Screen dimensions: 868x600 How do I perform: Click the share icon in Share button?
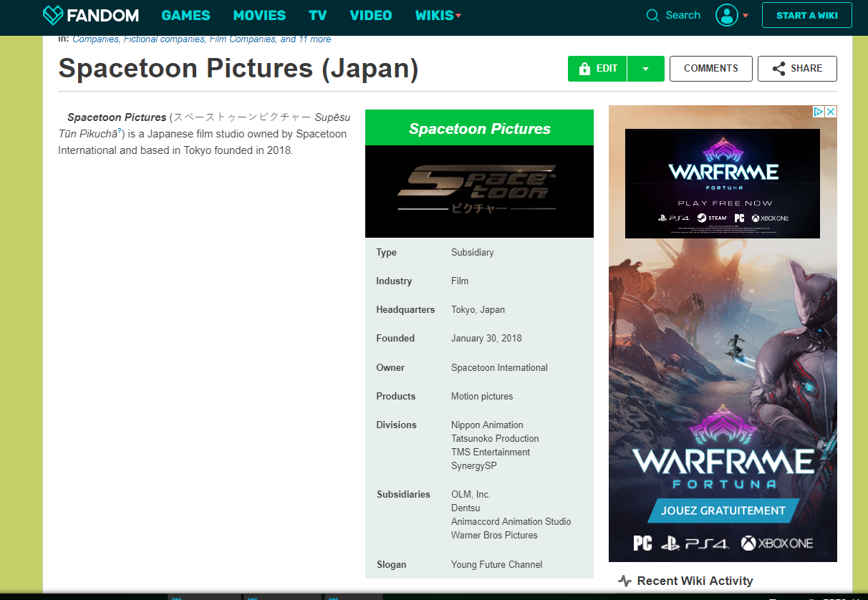pos(778,69)
